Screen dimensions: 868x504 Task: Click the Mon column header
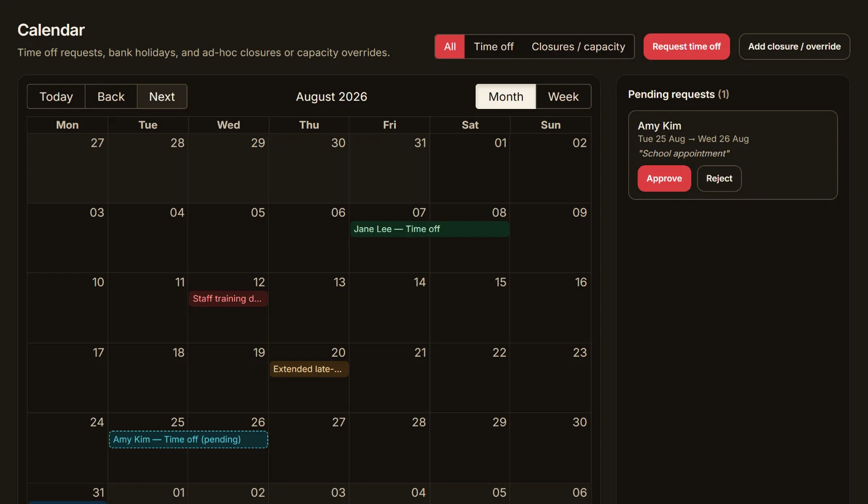coord(67,125)
